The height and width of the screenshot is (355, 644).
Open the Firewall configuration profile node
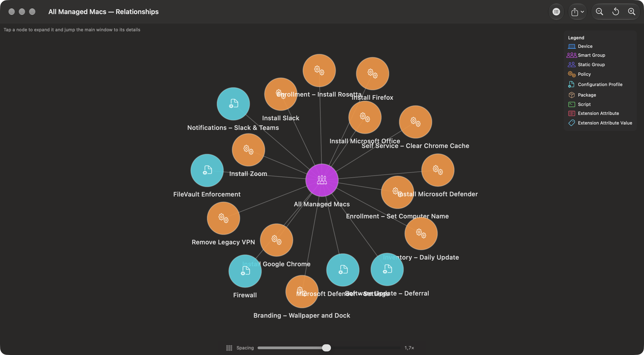point(245,271)
